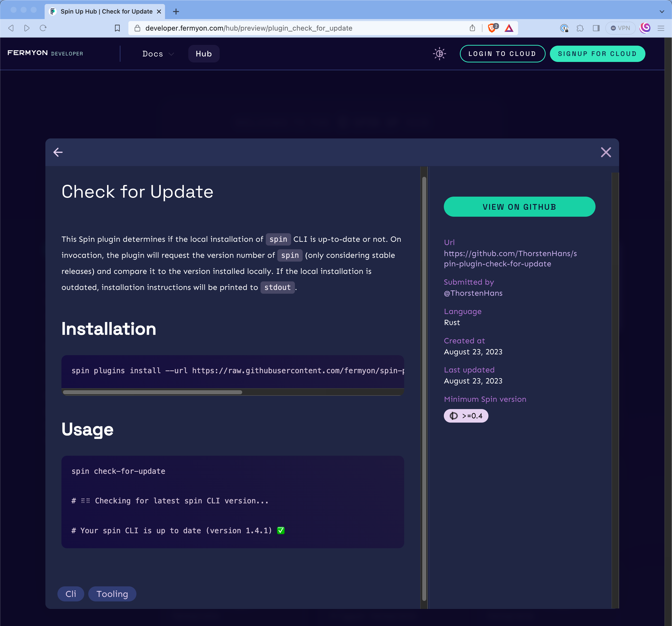Open the browser extensions puzzle icon
672x626 pixels.
580,28
